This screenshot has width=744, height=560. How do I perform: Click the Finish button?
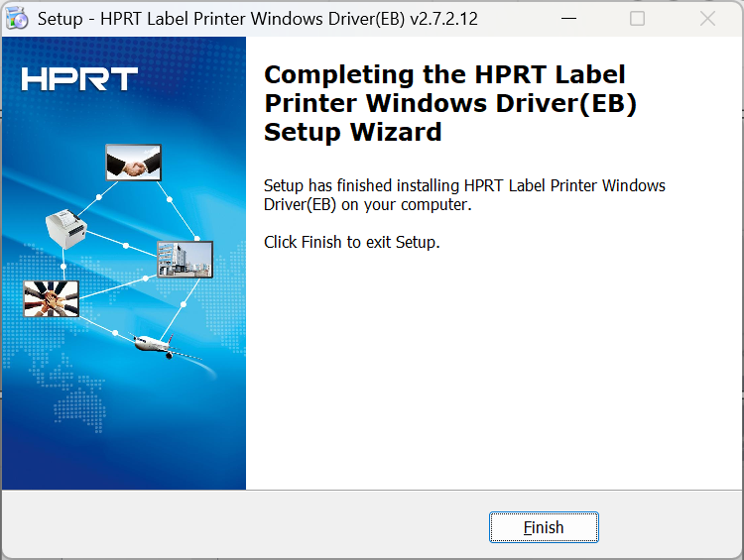(544, 527)
